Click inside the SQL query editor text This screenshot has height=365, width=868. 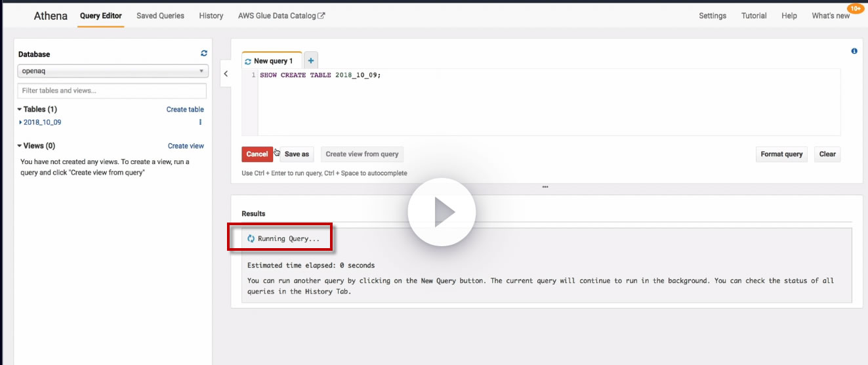point(320,75)
